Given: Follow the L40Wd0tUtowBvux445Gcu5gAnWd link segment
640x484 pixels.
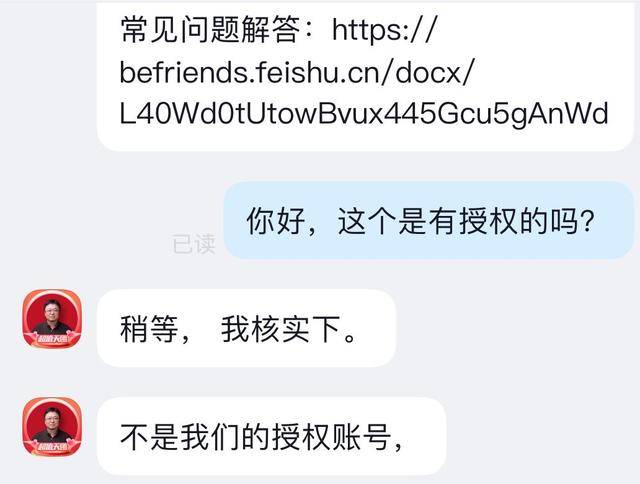Looking at the screenshot, I should pos(364,113).
